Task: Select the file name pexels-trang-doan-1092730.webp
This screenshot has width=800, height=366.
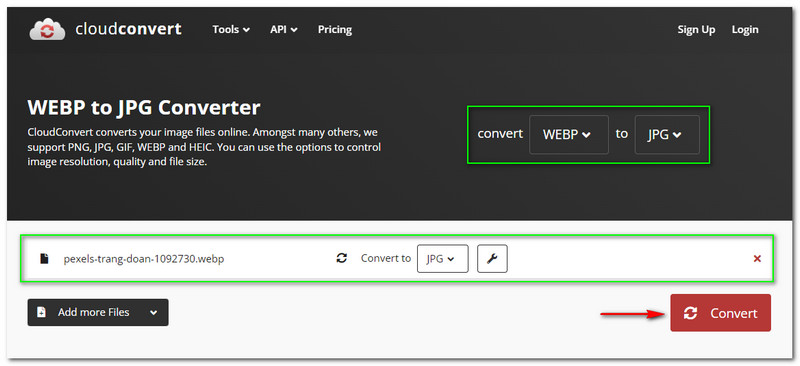Action: 144,259
